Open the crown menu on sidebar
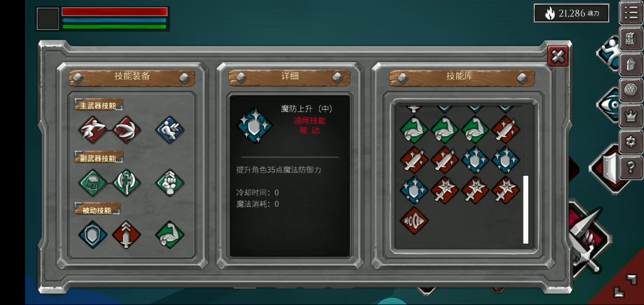Viewport: 644px width, 305px height. tap(631, 116)
